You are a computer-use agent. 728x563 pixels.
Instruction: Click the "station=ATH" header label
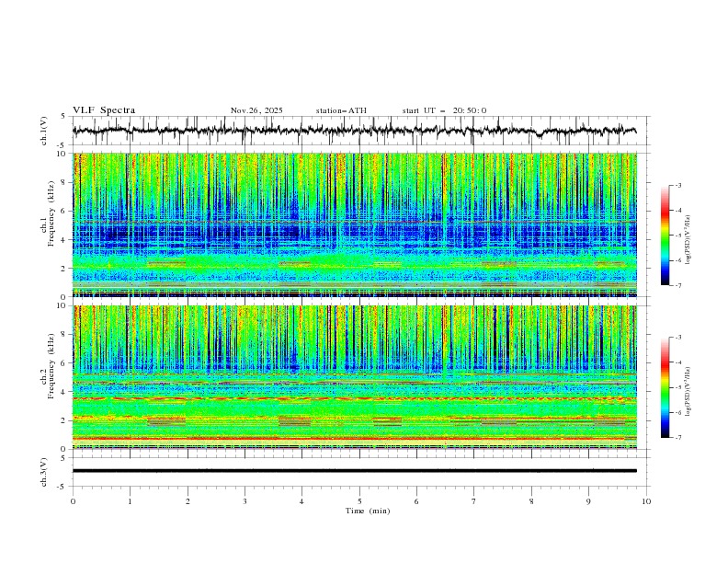click(341, 110)
